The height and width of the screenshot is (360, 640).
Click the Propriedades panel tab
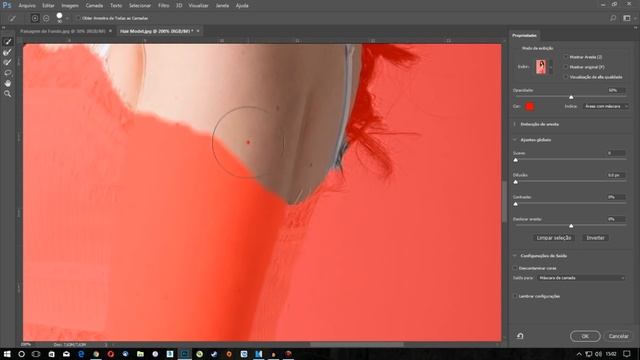(524, 36)
